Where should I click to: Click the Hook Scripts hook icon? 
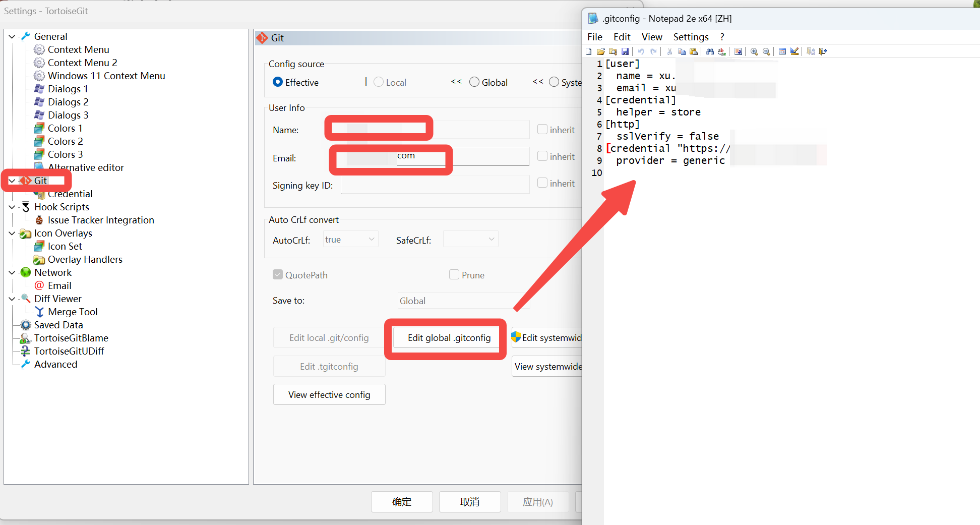point(26,207)
